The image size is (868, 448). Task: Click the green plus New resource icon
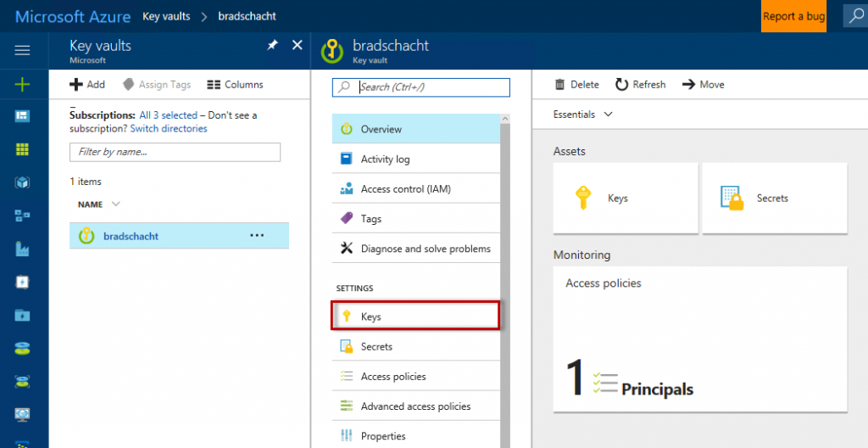pos(23,84)
